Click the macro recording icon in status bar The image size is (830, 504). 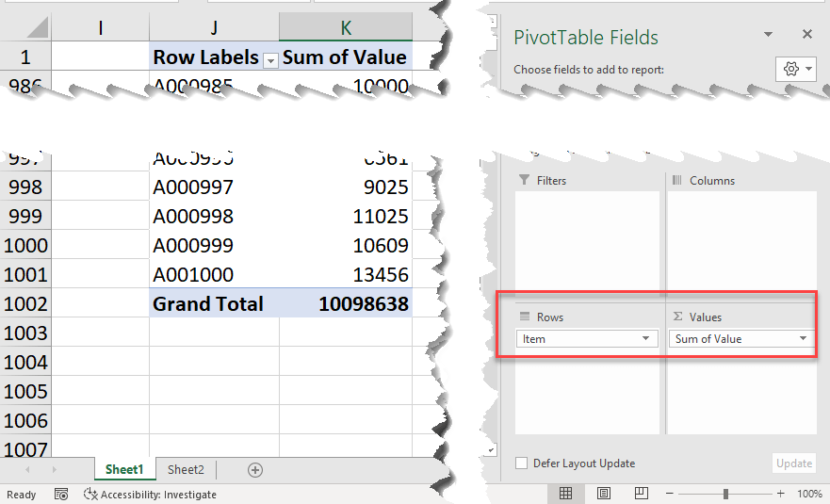pos(61,495)
